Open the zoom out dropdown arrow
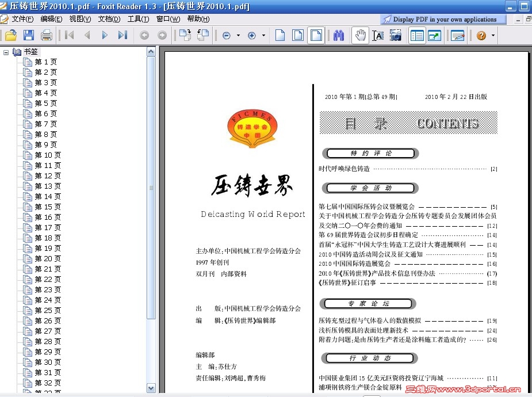Screen dimensions: 532x397 238,35
